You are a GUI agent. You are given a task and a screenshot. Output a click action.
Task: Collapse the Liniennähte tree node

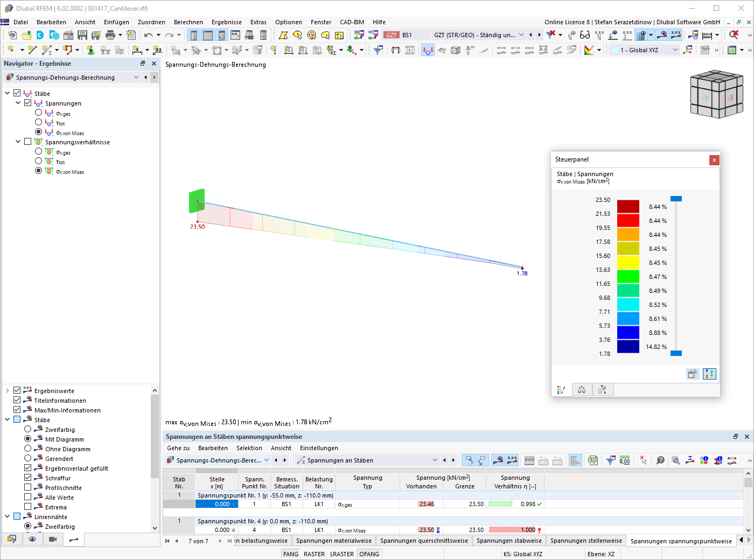(x=8, y=516)
